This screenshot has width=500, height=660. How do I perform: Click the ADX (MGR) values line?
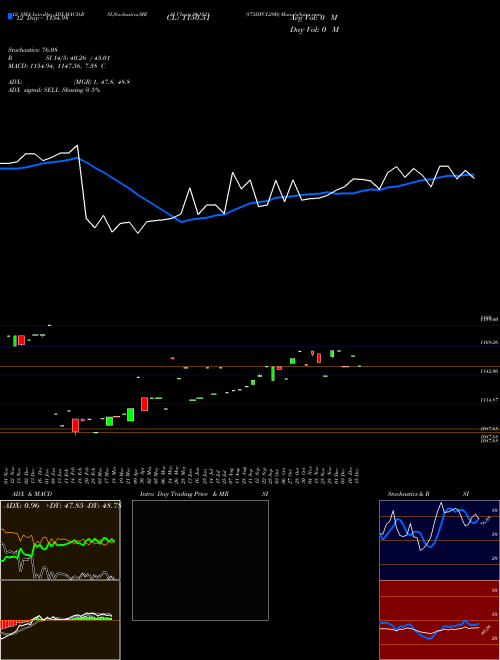click(69, 82)
